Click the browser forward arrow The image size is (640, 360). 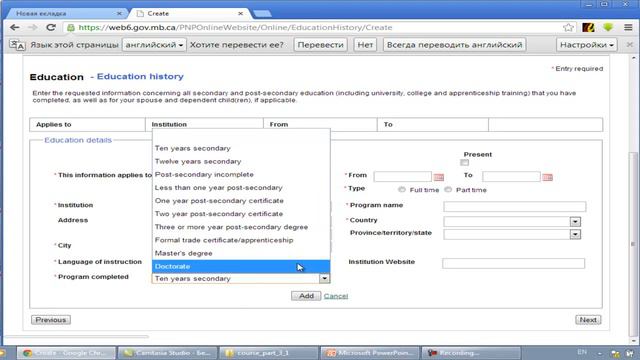click(x=33, y=27)
